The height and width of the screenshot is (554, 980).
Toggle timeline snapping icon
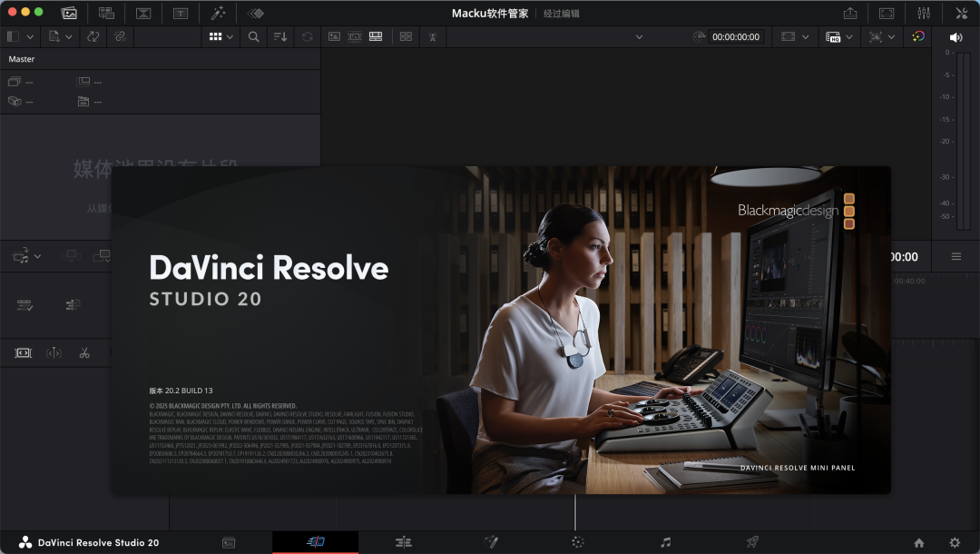pyautogui.click(x=73, y=305)
